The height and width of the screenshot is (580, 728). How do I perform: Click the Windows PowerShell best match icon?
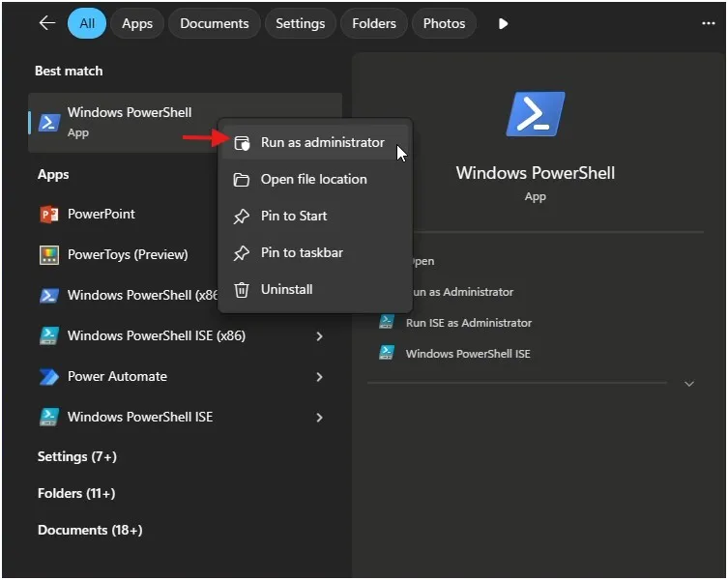point(49,123)
